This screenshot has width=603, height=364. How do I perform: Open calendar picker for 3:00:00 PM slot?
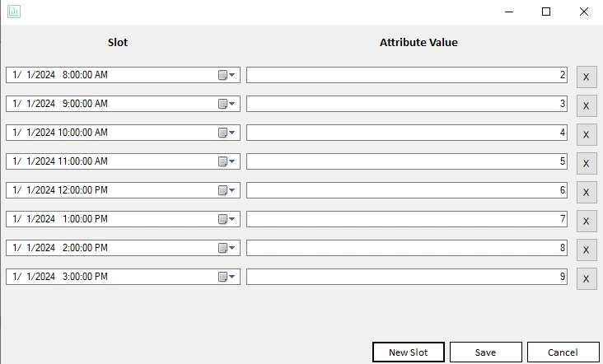[227, 277]
